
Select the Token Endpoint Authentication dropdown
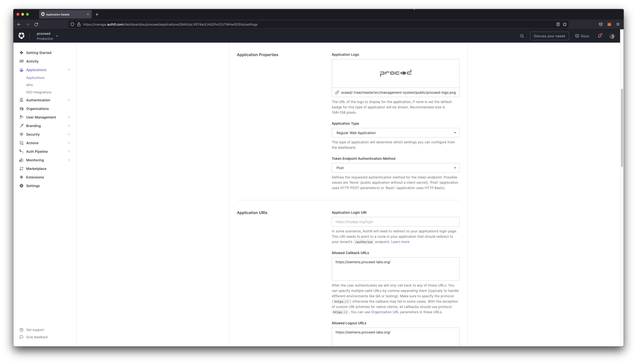396,168
